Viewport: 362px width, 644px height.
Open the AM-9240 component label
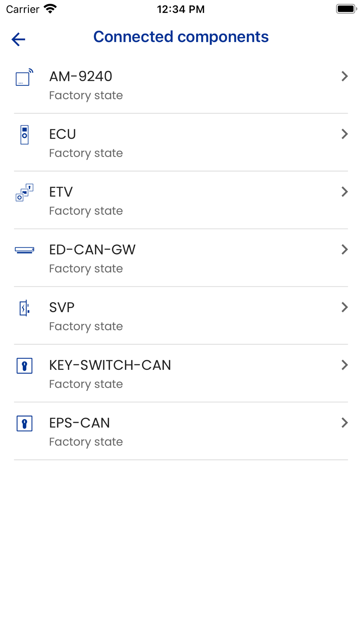81,76
